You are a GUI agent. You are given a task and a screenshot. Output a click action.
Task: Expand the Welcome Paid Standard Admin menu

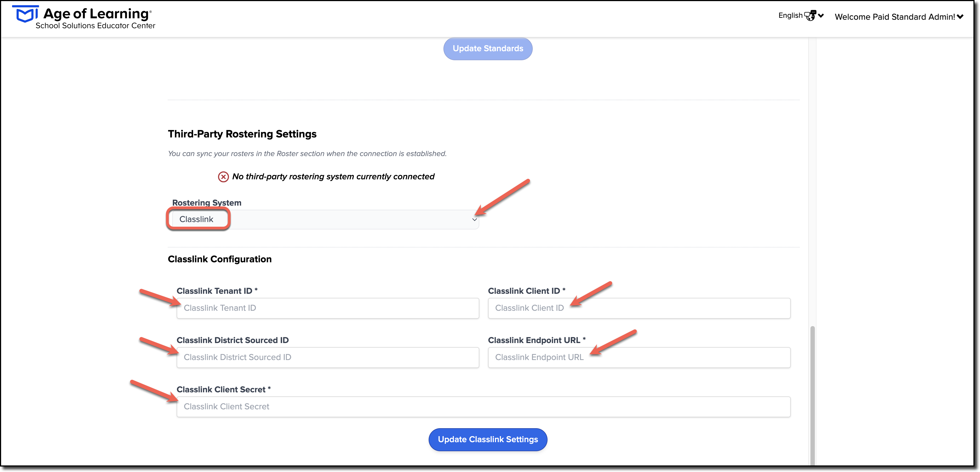pos(899,17)
